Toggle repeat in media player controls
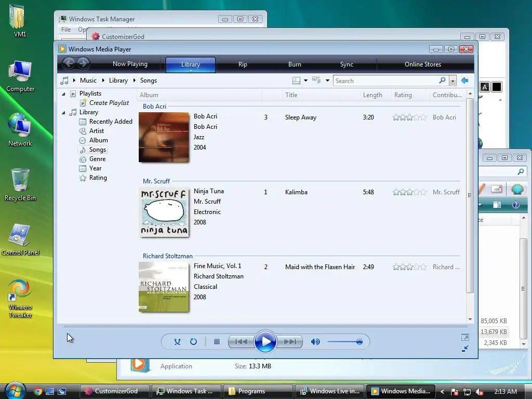This screenshot has height=399, width=532. point(193,342)
